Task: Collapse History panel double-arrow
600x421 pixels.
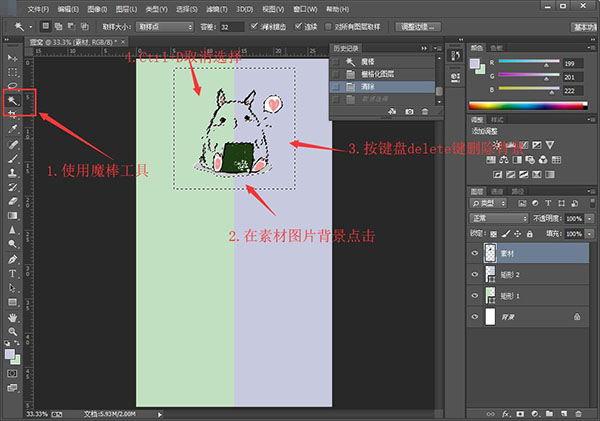Action: click(424, 48)
